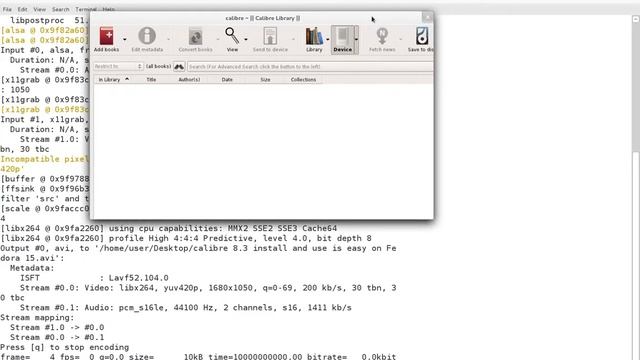Click the Library bookshelf icon
Viewport: 640px width, 360px height.
click(x=314, y=36)
